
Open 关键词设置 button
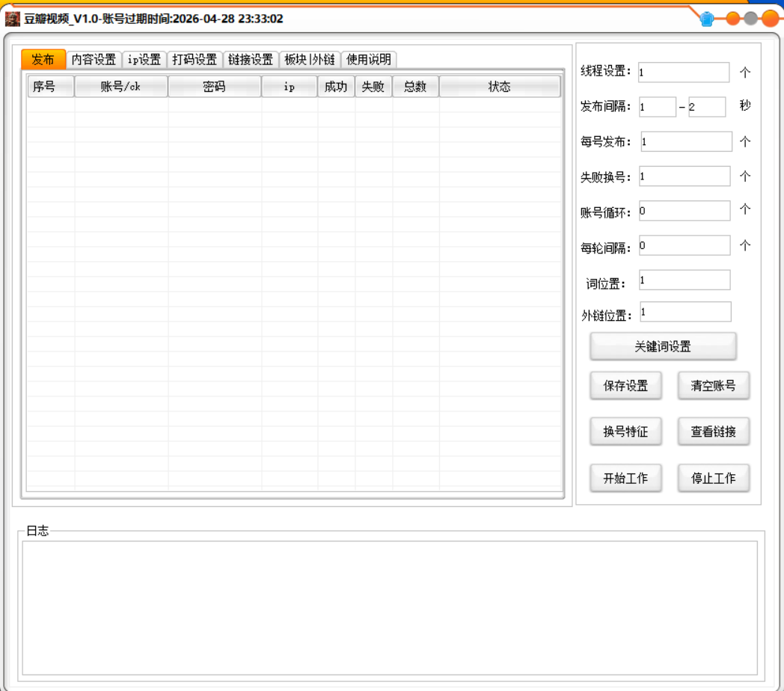pos(663,346)
